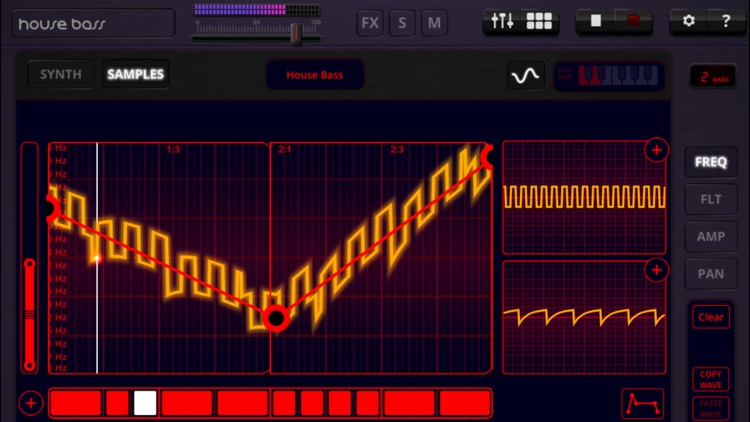Add a waveform with the lower plus icon

pos(656,270)
